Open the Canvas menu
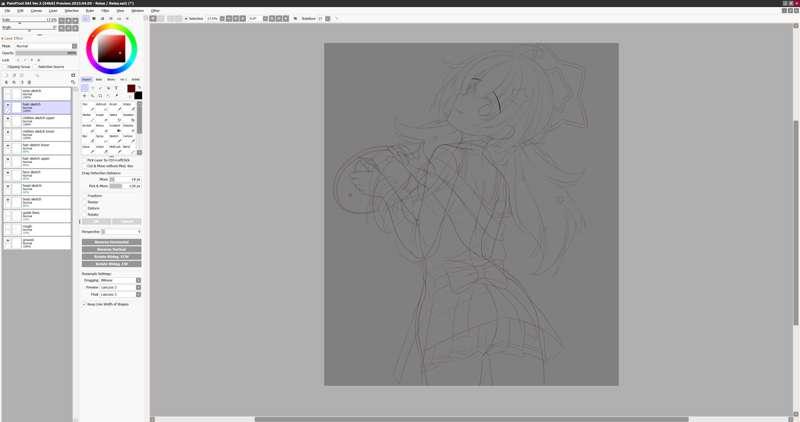Screen dimensions: 800x422 (36, 10)
